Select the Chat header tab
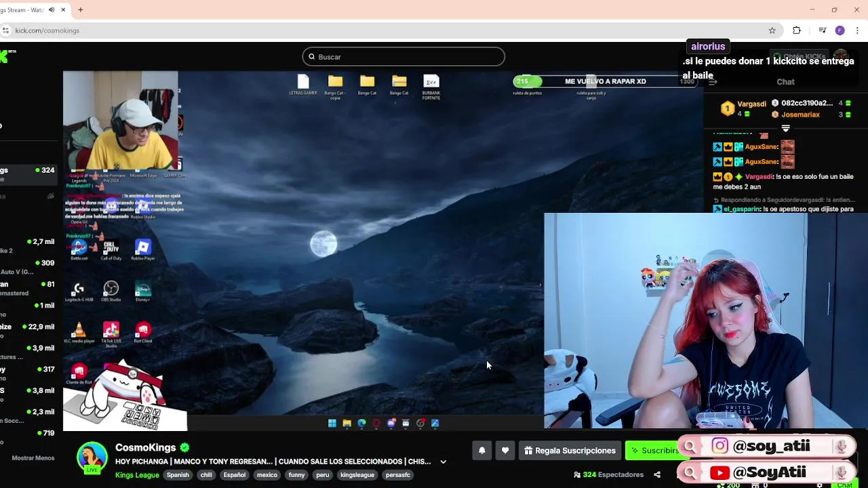The width and height of the screenshot is (868, 488). 785,82
